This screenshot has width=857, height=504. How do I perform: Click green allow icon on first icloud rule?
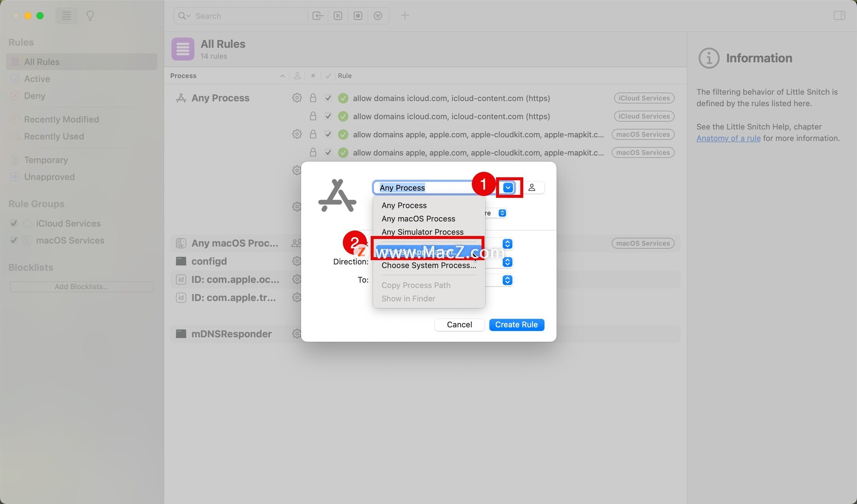pyautogui.click(x=343, y=98)
